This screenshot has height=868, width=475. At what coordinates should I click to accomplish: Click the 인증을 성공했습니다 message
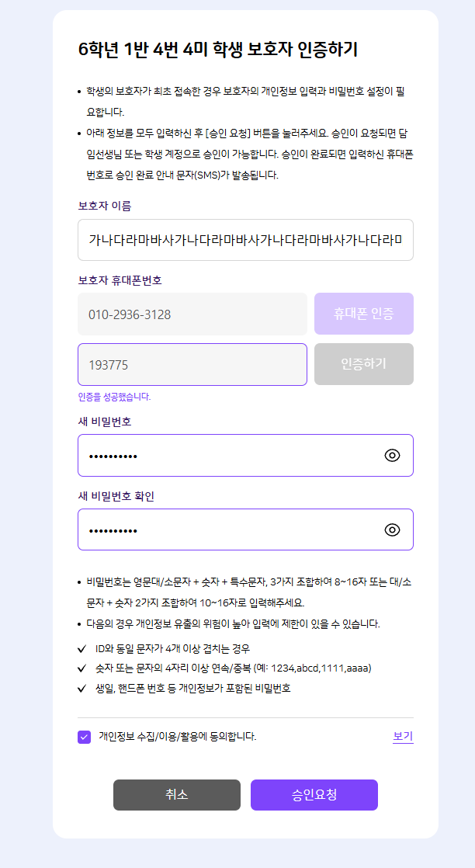pos(115,397)
